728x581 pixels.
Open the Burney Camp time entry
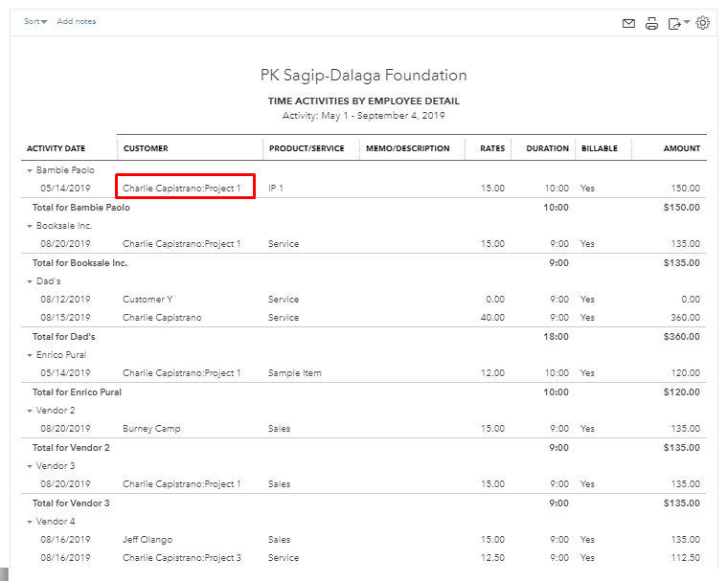pyautogui.click(x=151, y=429)
